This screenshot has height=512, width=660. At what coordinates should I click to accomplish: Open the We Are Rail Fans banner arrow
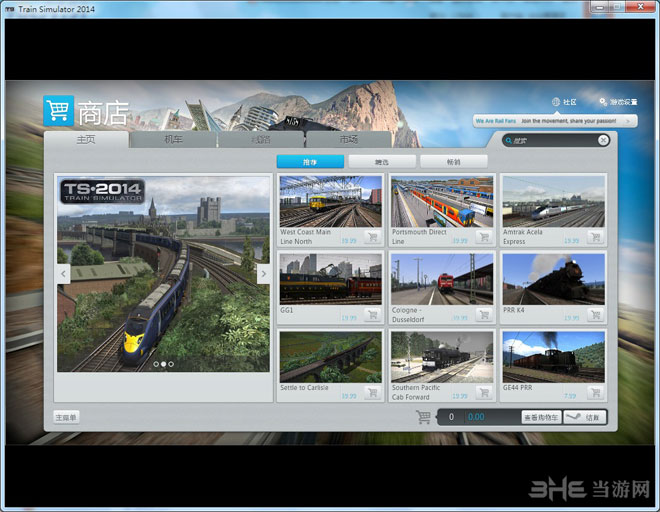[x=628, y=121]
